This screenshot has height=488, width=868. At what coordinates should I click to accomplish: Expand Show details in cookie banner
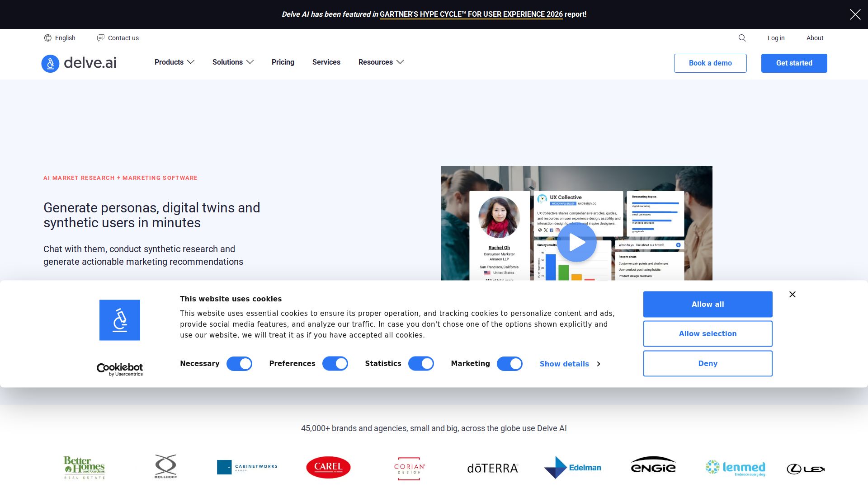pos(570,364)
